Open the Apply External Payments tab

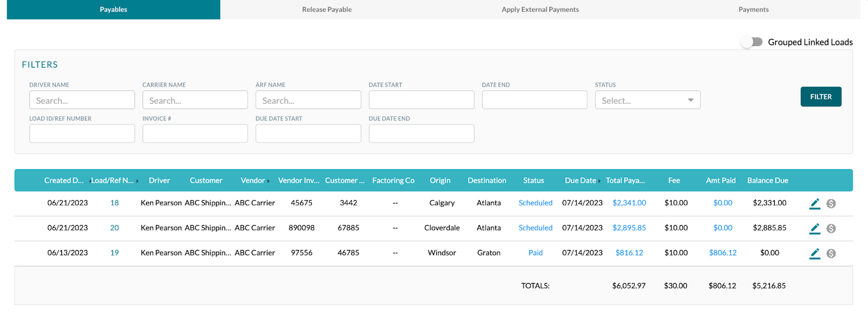pos(540,9)
